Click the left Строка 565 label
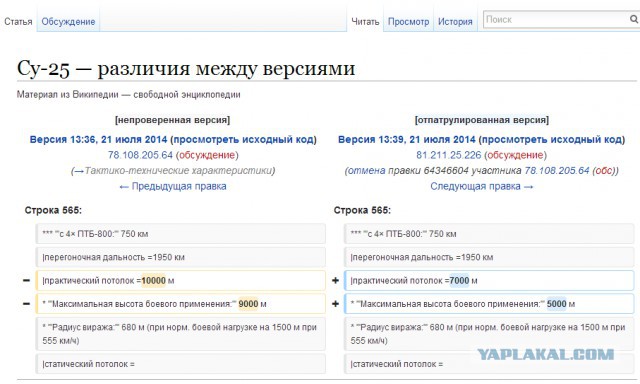 tap(53, 210)
